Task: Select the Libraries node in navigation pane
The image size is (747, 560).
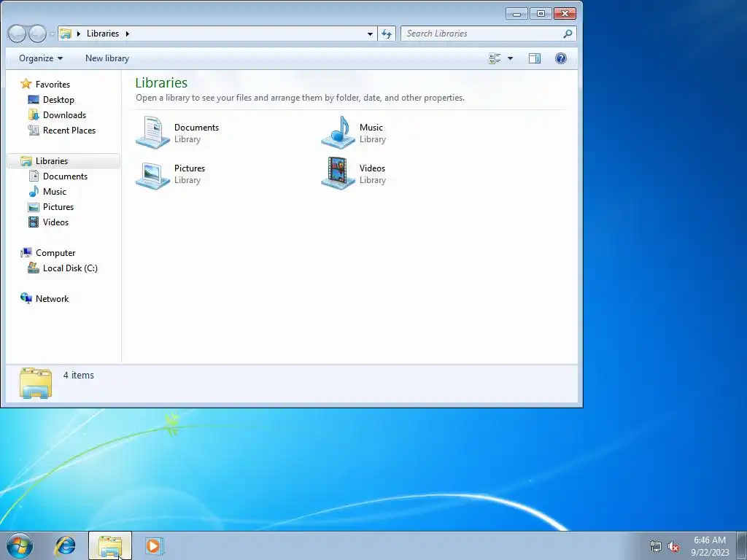Action: click(63, 161)
